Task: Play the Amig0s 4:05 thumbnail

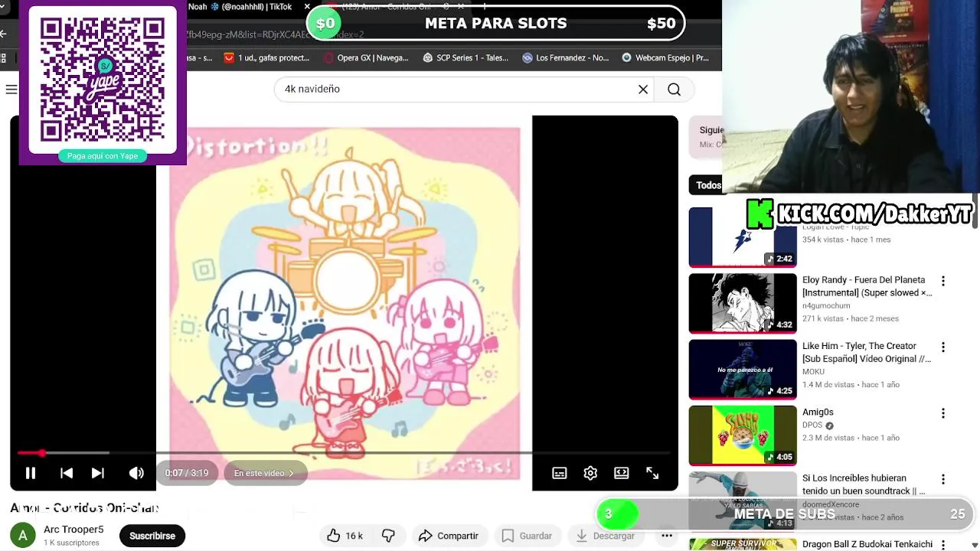Action: coord(743,435)
